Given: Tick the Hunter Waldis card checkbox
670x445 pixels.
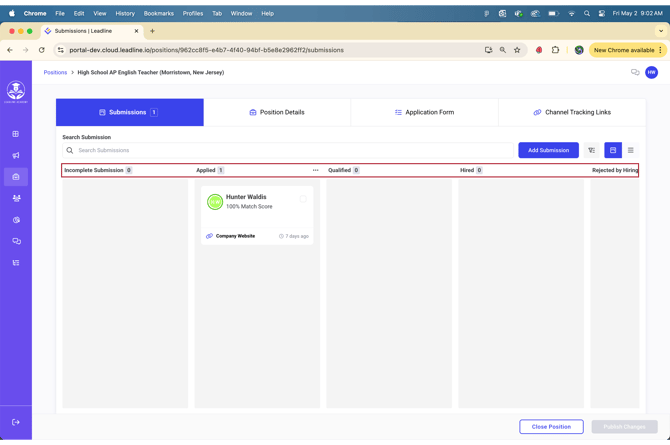Looking at the screenshot, I should click(x=303, y=199).
